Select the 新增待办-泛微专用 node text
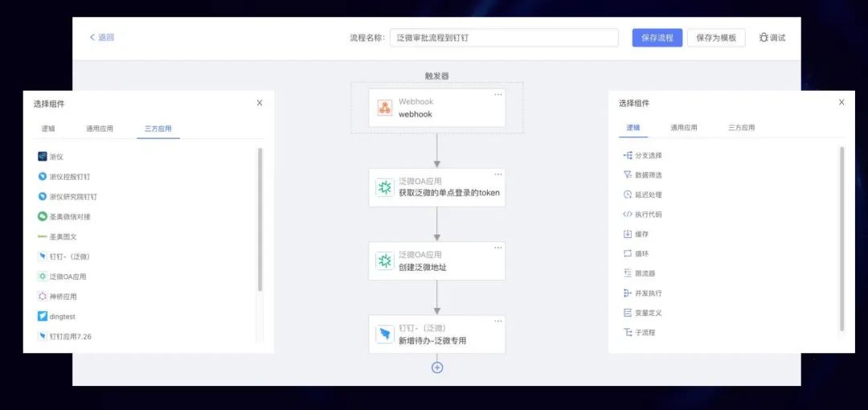 click(432, 341)
